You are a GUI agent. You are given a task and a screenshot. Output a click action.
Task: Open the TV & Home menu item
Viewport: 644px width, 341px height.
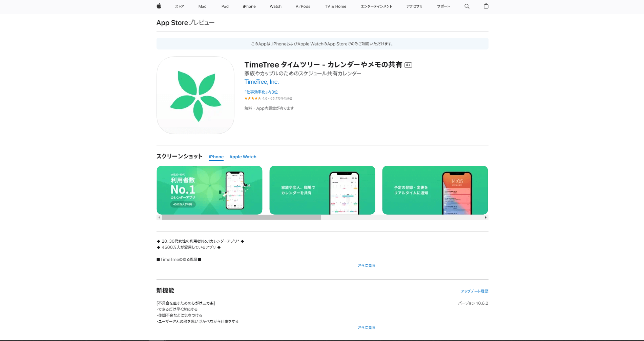[x=335, y=6]
